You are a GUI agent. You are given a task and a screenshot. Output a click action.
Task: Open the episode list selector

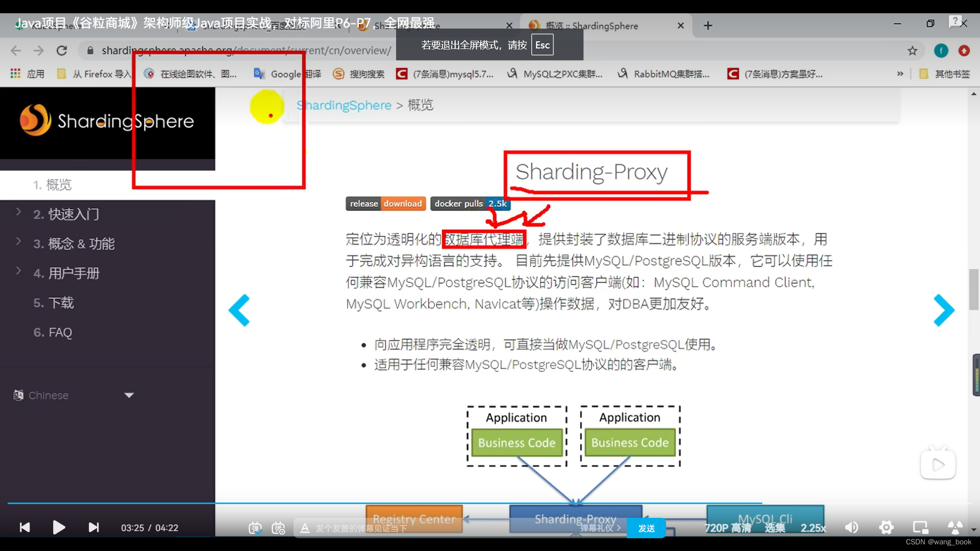point(775,528)
